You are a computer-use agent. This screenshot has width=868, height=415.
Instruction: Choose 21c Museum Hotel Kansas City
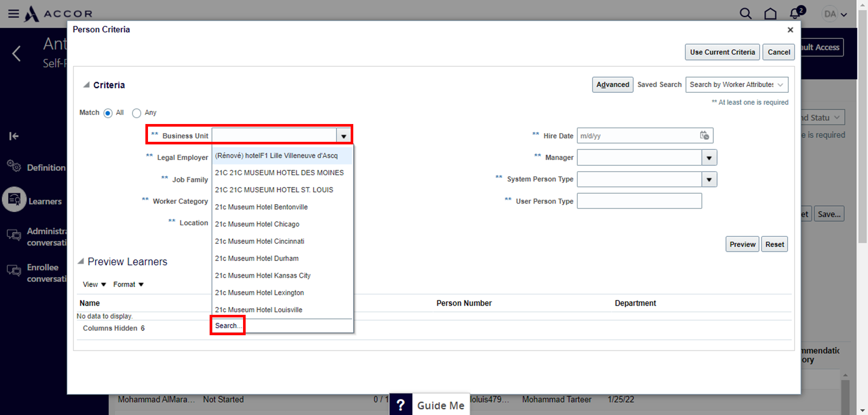click(x=282, y=275)
